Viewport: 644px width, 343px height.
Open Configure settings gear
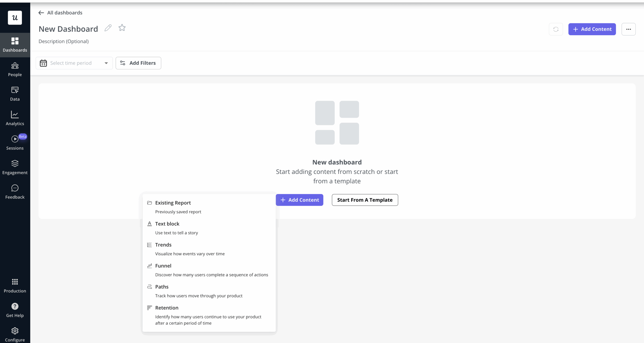(x=15, y=334)
